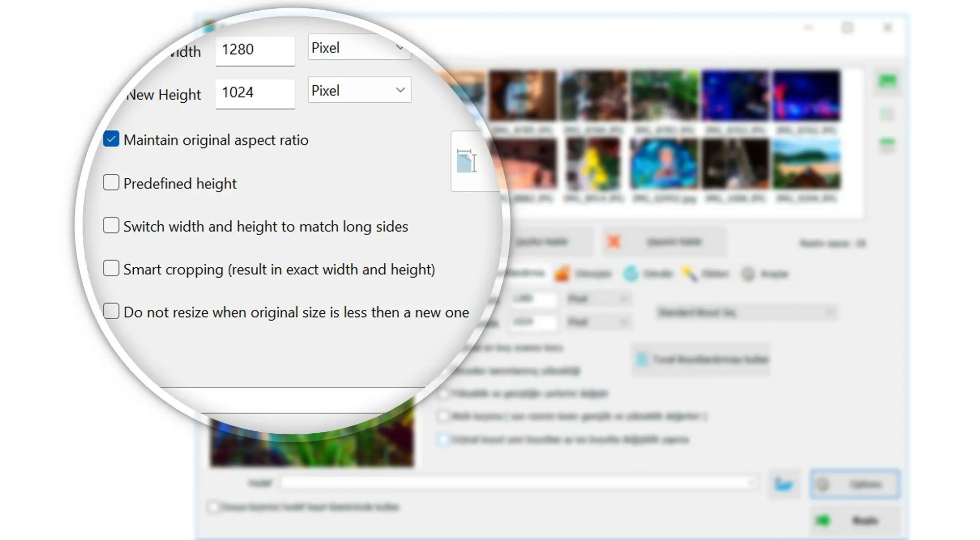Click the width value field showing 1280
This screenshot has width=980, height=540.
[x=255, y=50]
